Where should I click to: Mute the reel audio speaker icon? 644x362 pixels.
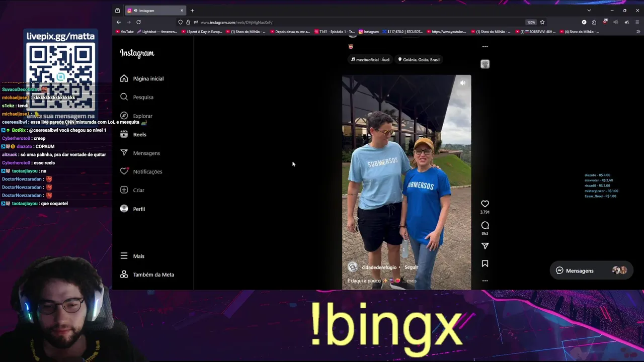point(463,83)
